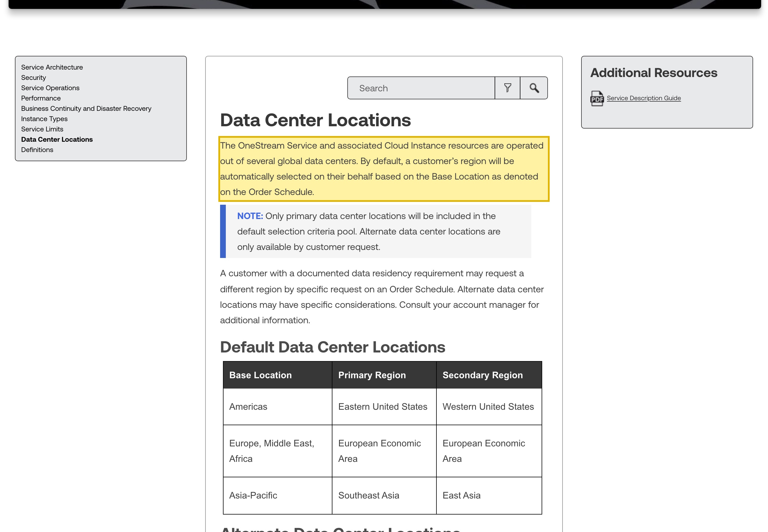The image size is (768, 532).
Task: Select the Asia-Pacific table cell
Action: pos(278,495)
